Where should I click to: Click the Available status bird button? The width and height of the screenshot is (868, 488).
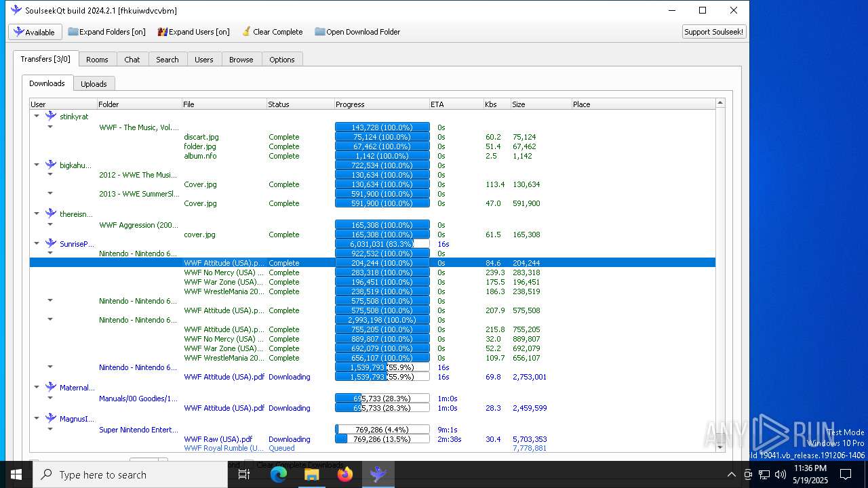pos(35,32)
